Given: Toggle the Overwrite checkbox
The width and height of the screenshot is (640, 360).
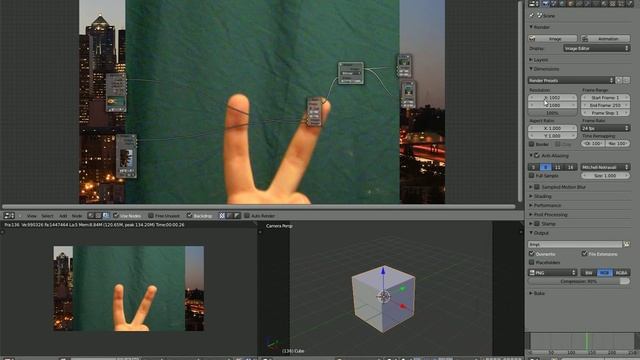Looking at the screenshot, I should 531,254.
